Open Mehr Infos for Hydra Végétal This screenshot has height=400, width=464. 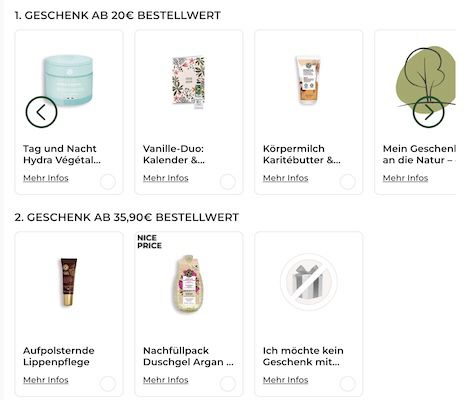point(46,178)
